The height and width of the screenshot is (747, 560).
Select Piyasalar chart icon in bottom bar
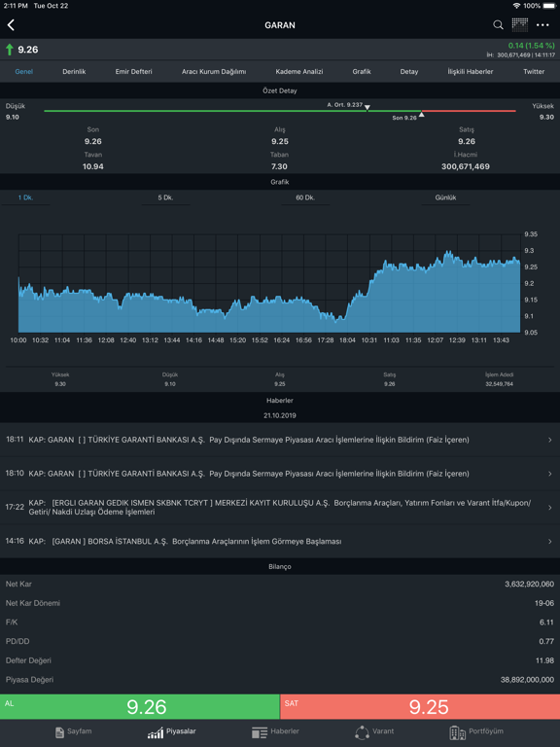(x=156, y=732)
